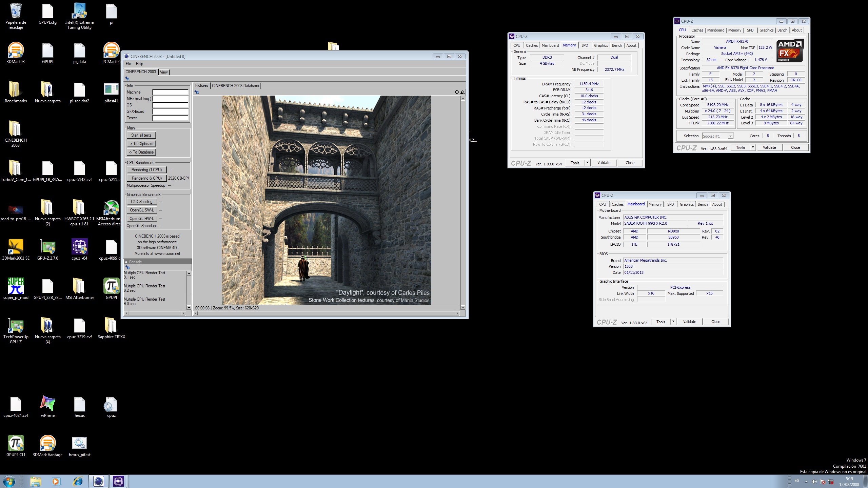The image size is (868, 488).
Task: Click the Tester input field
Action: (170, 118)
